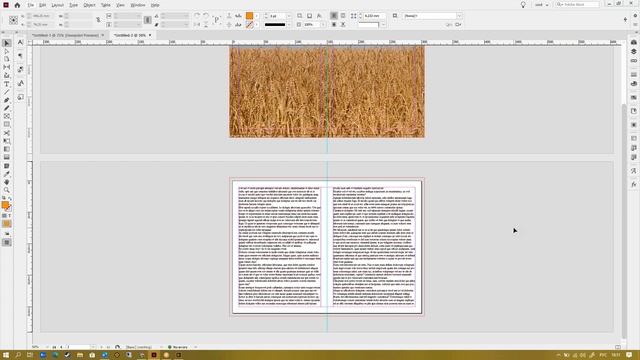640x360 pixels.
Task: Toggle constrain proportions chain icon
Action: 98,20
